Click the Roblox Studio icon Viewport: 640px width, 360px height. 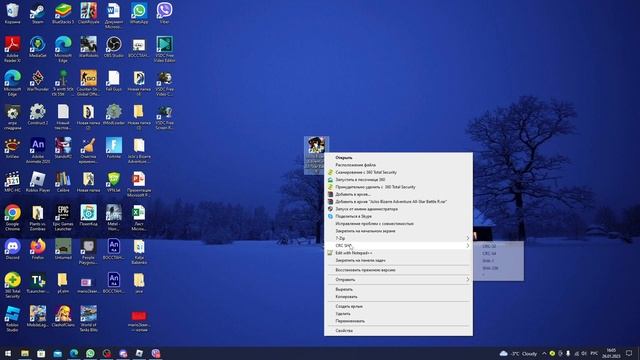pyautogui.click(x=12, y=318)
